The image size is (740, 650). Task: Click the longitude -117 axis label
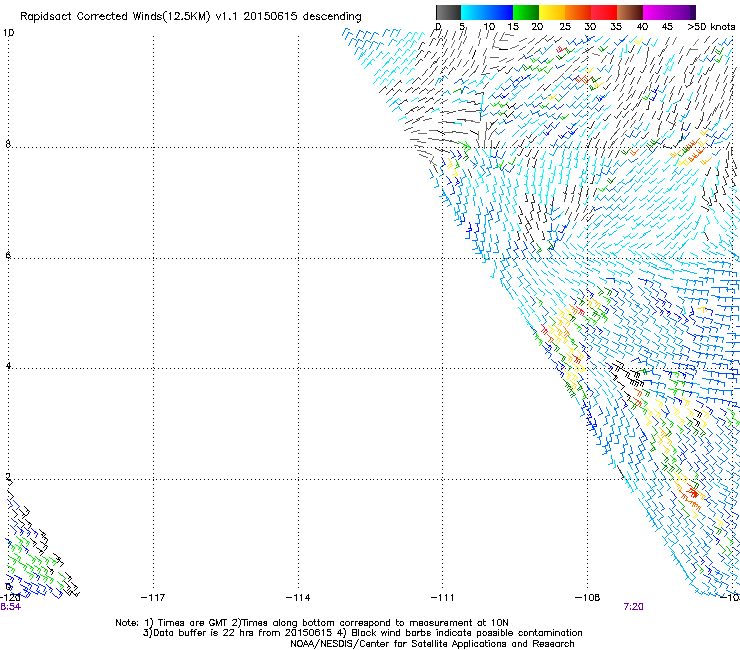(x=153, y=598)
